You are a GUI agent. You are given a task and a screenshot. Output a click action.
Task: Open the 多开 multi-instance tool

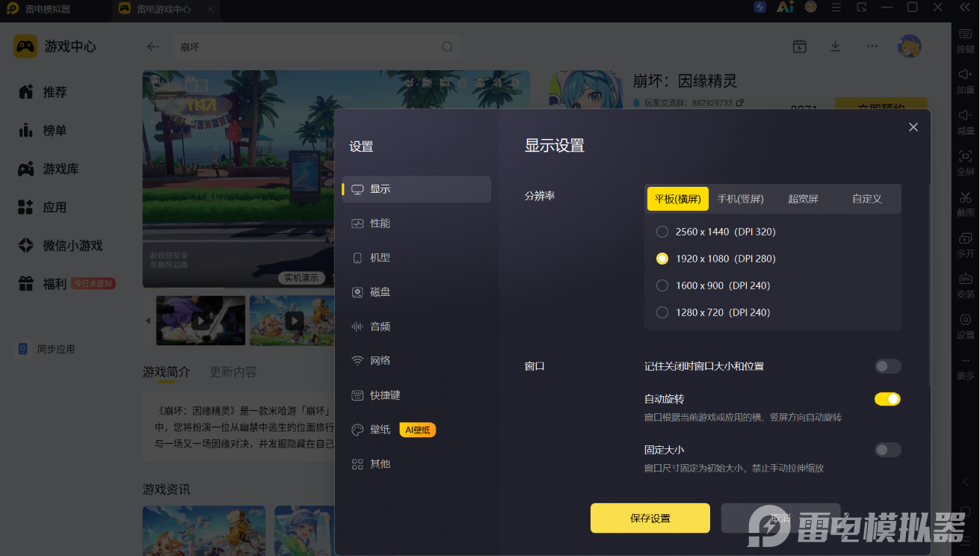(x=965, y=244)
